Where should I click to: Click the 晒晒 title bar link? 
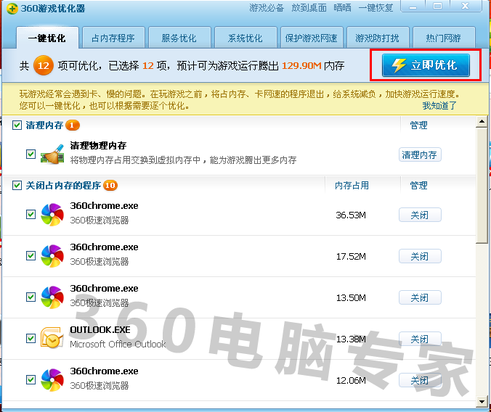(x=342, y=7)
